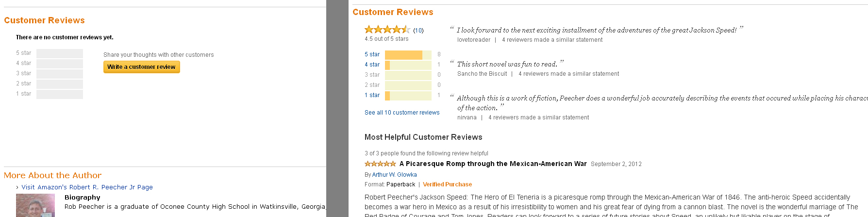Filter reviews by the blue 1 star link
The width and height of the screenshot is (868, 217).
372,95
